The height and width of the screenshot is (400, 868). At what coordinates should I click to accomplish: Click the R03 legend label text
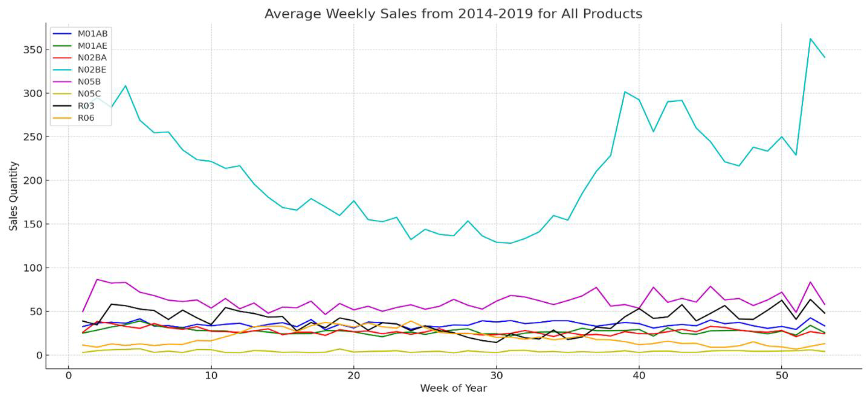tap(86, 106)
